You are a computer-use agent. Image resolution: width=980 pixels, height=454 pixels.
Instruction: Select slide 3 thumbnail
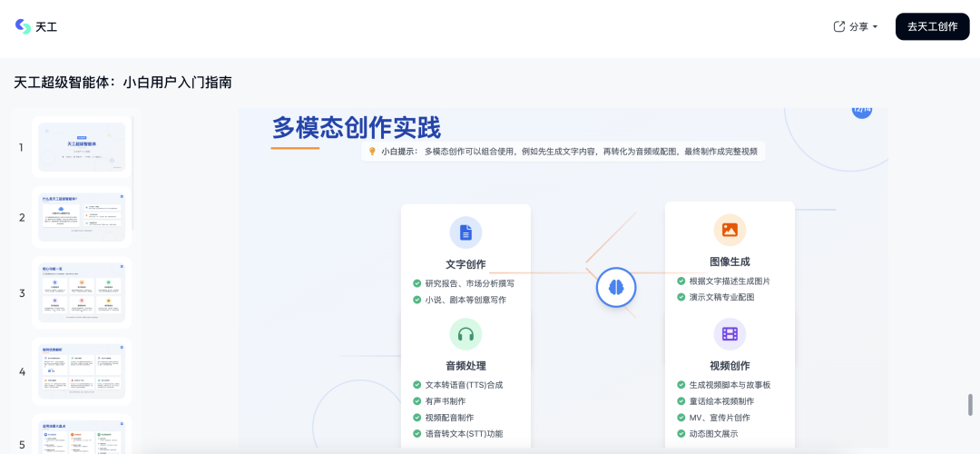[x=82, y=292]
